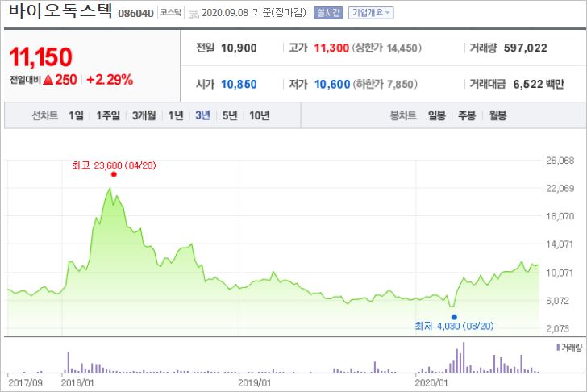This screenshot has width=587, height=392.
Task: Click the 선차트 label
Action: coord(44,115)
